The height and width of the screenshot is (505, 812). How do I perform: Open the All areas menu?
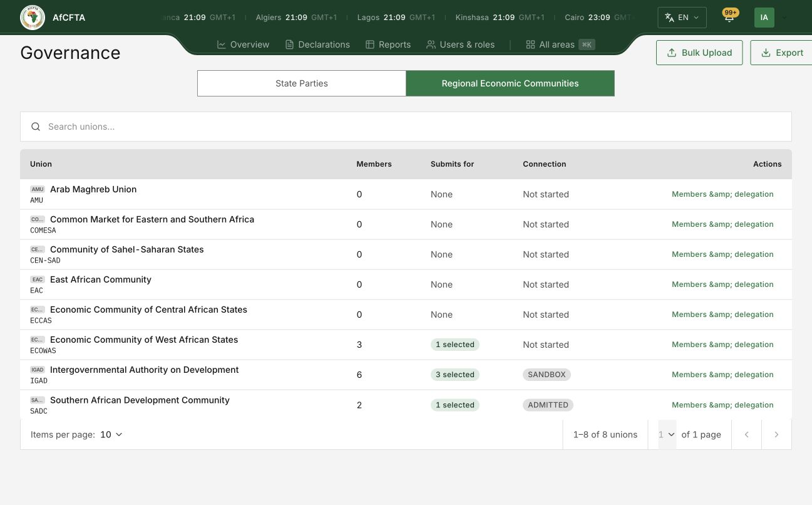point(560,44)
